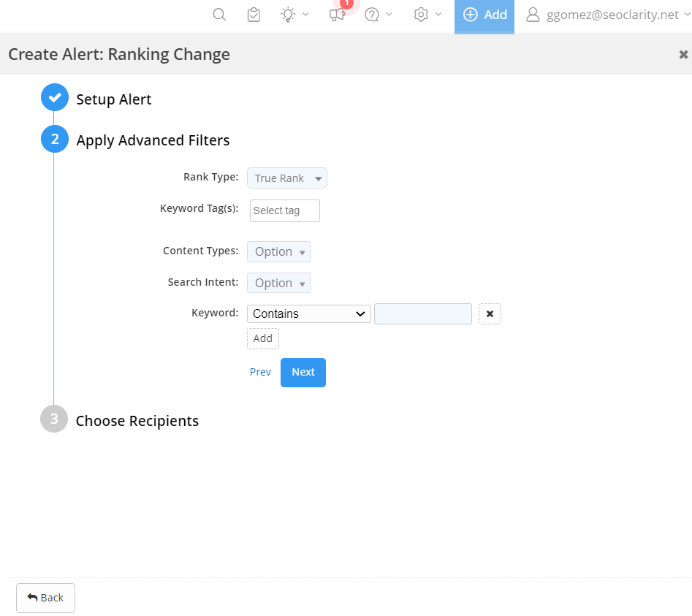Click the Back button at bottom

[x=45, y=598]
